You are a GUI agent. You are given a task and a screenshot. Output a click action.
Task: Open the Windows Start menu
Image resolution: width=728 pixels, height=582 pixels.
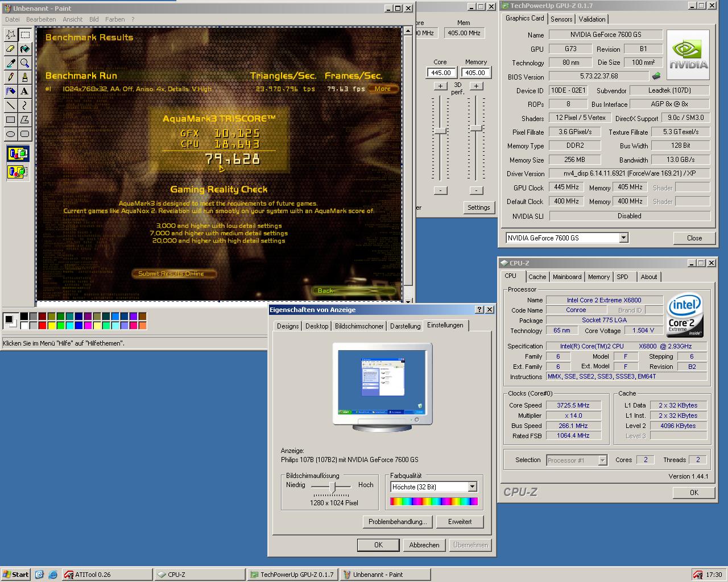tap(15, 575)
